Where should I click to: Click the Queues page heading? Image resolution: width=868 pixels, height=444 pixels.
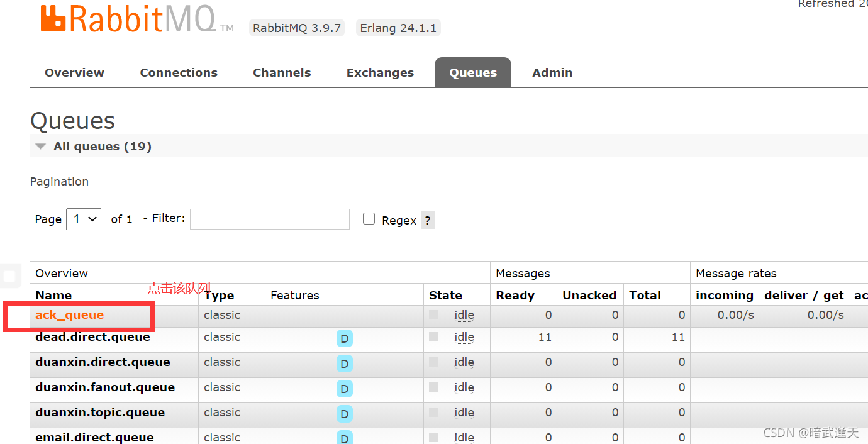pyautogui.click(x=72, y=121)
